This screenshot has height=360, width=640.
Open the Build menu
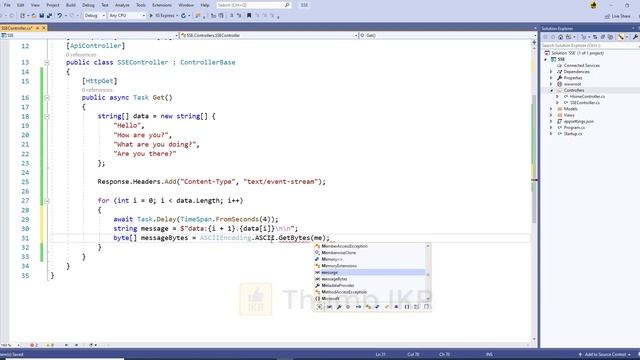71,5
